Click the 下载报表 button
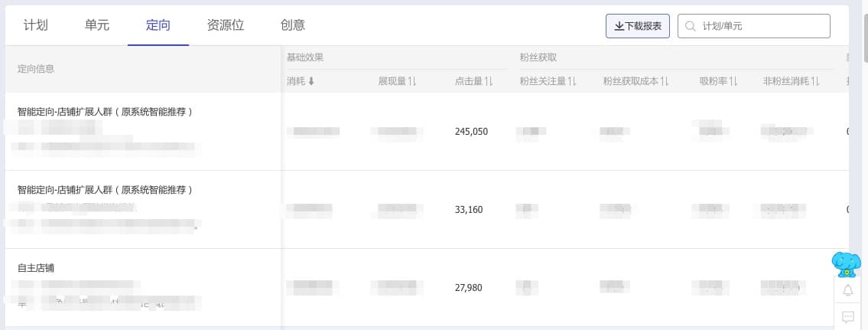The width and height of the screenshot is (868, 330). (x=638, y=26)
